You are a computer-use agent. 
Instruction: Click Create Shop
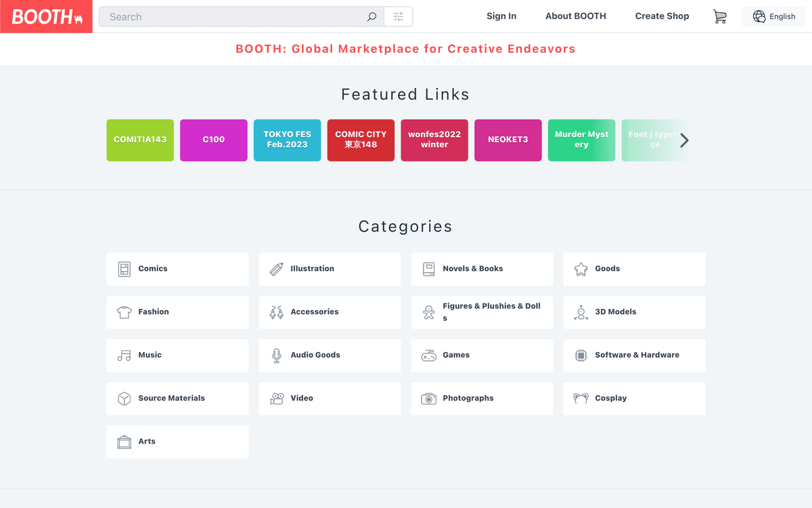click(x=662, y=16)
